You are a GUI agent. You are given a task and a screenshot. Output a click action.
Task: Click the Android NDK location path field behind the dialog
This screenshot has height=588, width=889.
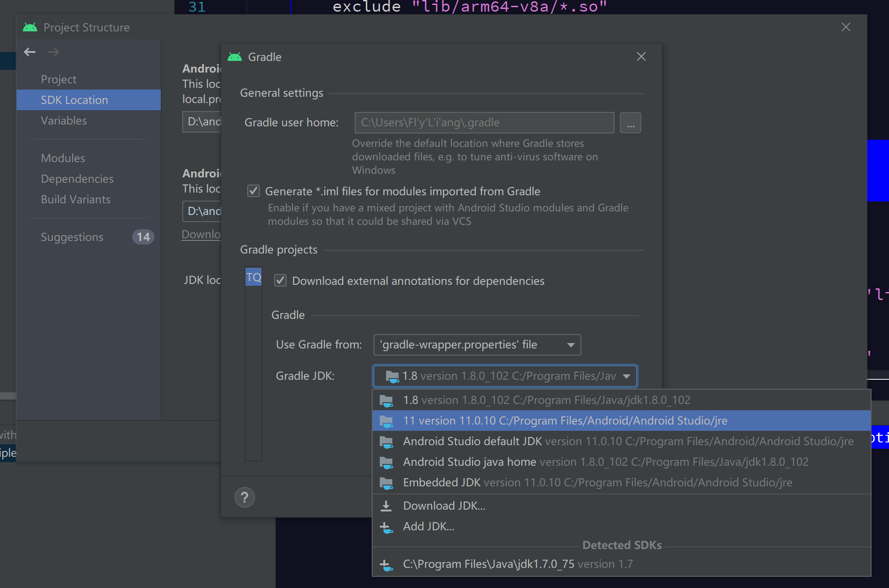point(202,211)
